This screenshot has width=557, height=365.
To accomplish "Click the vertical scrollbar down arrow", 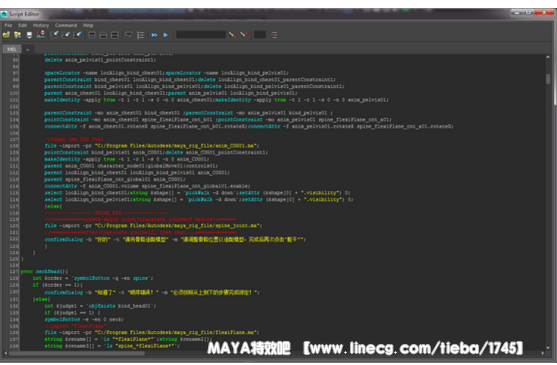I will coord(548,348).
